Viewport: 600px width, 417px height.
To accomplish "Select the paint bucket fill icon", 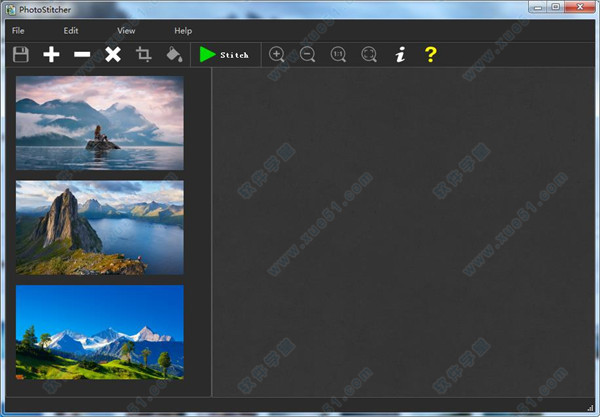I will [x=174, y=54].
